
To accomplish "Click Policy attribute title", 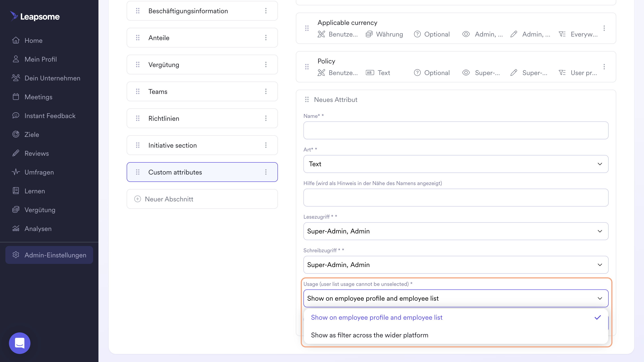I will click(326, 61).
